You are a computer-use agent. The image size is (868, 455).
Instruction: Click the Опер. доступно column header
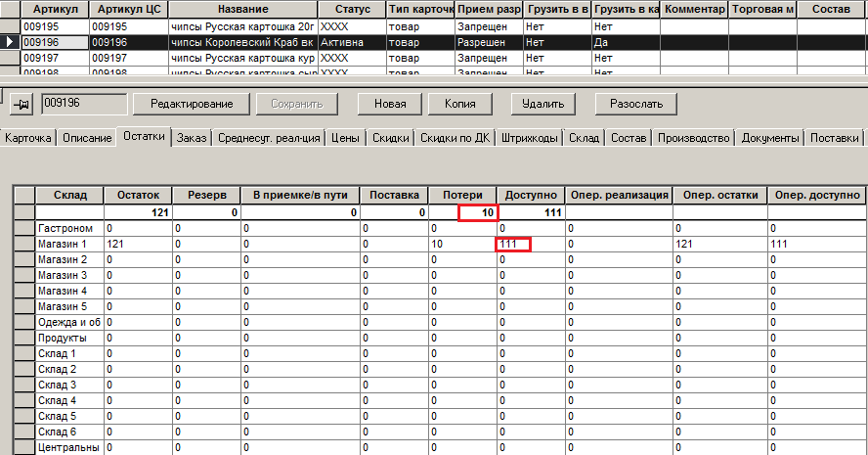[817, 195]
